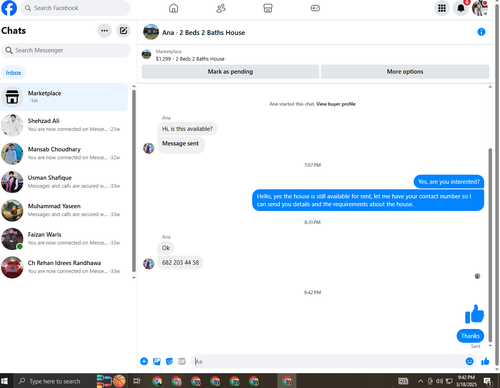Attach a photo with the image icon
This screenshot has height=388, width=500.
click(157, 361)
